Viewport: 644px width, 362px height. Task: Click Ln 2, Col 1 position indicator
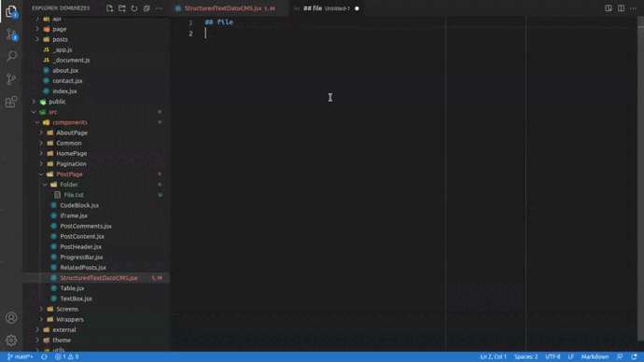[x=494, y=356]
